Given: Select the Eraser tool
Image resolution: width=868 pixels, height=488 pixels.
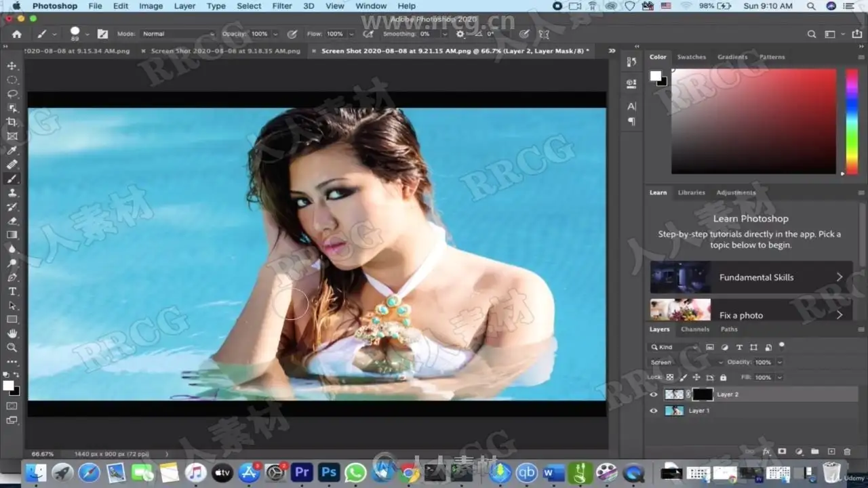Looking at the screenshot, I should point(12,221).
